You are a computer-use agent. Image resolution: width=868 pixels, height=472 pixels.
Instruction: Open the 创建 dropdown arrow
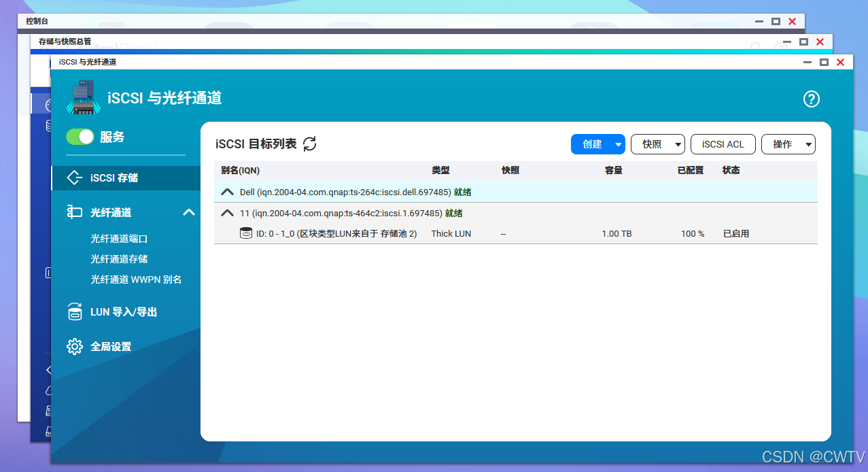618,144
